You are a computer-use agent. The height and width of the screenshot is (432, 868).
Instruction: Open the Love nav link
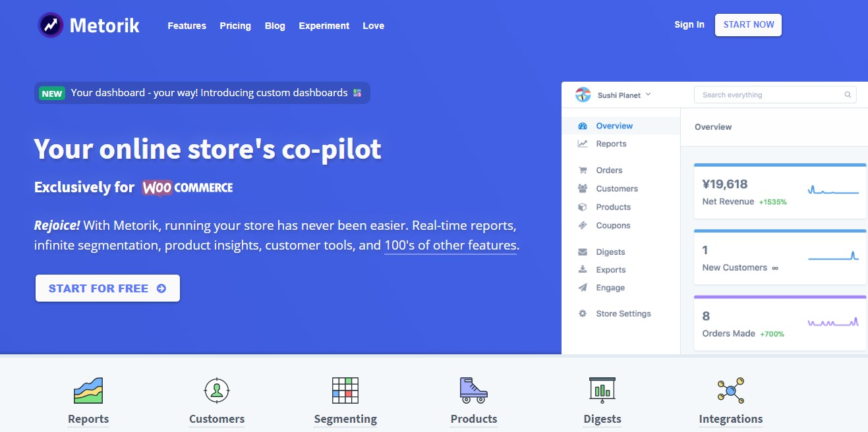tap(373, 26)
